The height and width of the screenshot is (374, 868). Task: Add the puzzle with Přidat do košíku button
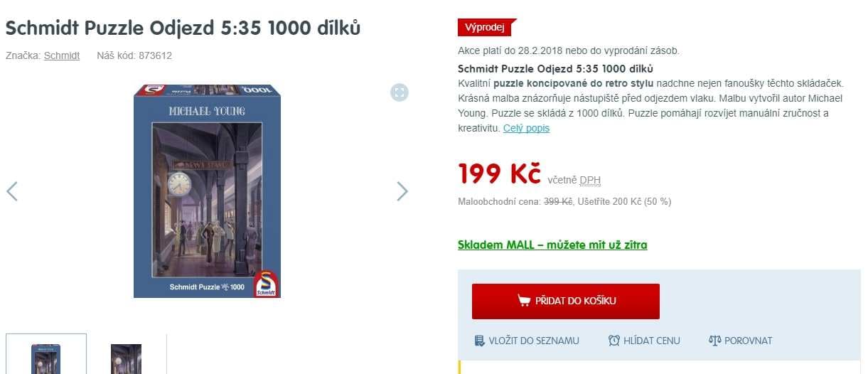click(x=566, y=301)
